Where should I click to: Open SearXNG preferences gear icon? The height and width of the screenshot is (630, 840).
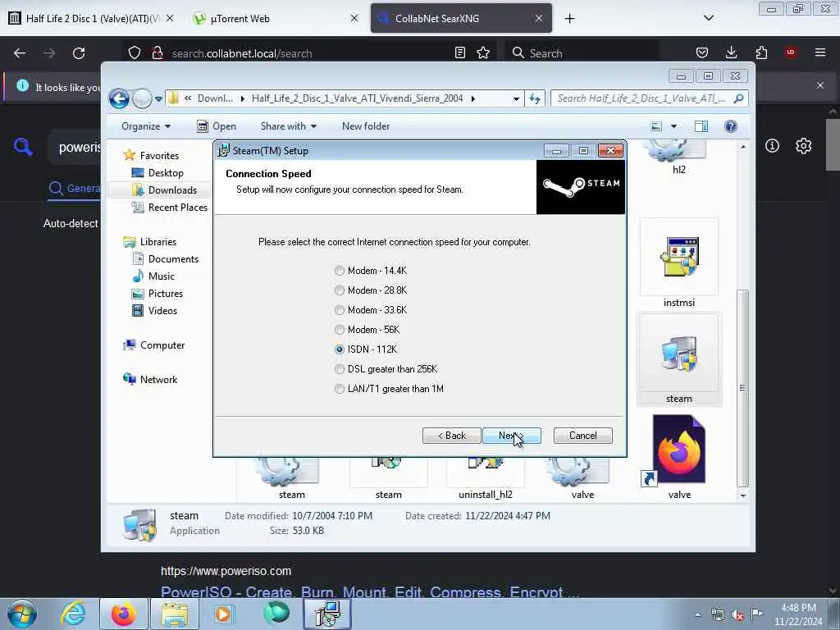[803, 146]
